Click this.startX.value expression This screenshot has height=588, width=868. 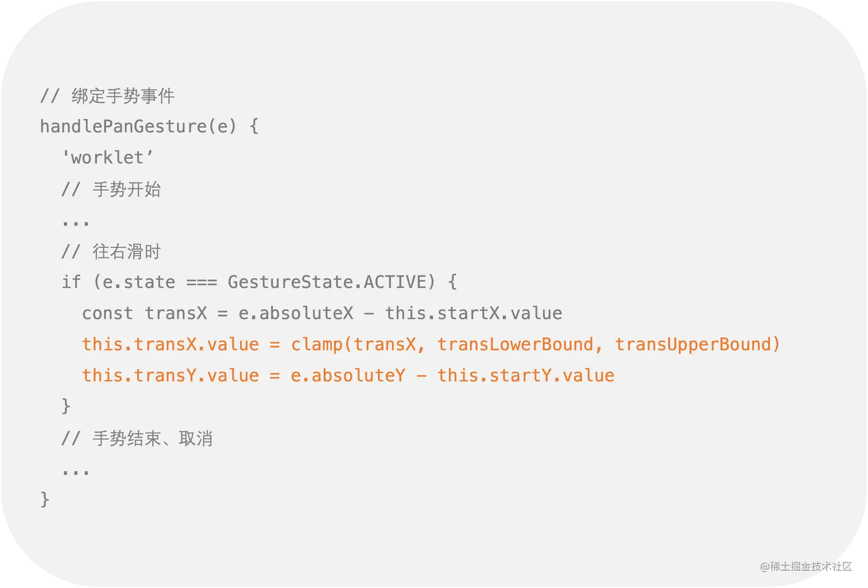click(474, 313)
